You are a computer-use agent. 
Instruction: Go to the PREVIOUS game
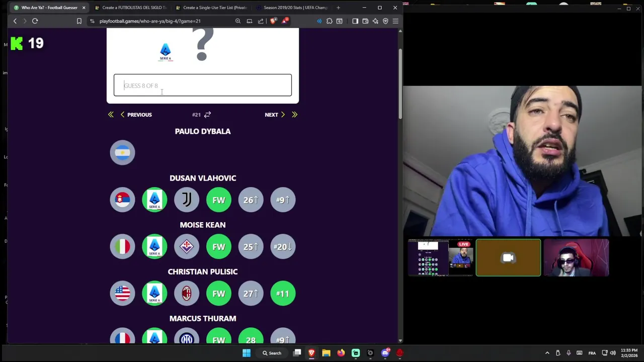tap(136, 115)
